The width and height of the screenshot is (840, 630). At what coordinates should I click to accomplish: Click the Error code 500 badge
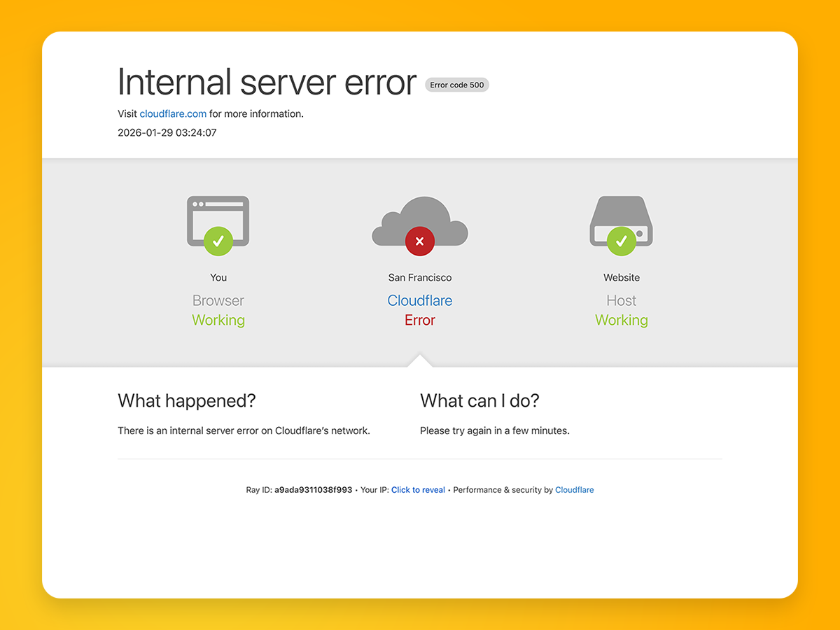click(457, 84)
